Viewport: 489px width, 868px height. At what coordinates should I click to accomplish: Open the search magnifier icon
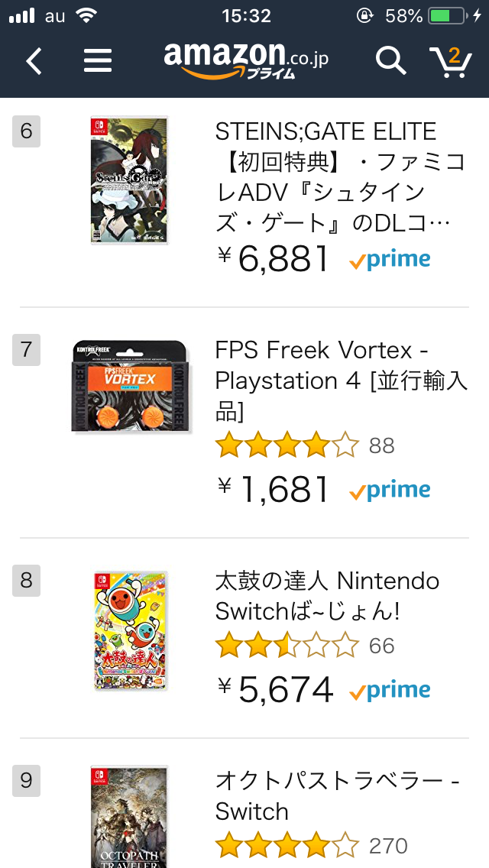click(x=391, y=60)
